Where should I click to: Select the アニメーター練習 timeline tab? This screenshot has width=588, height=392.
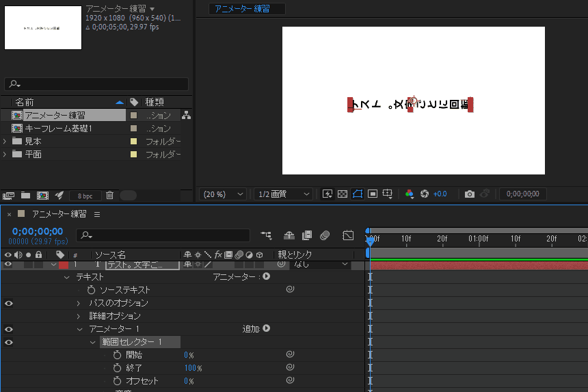click(x=59, y=214)
